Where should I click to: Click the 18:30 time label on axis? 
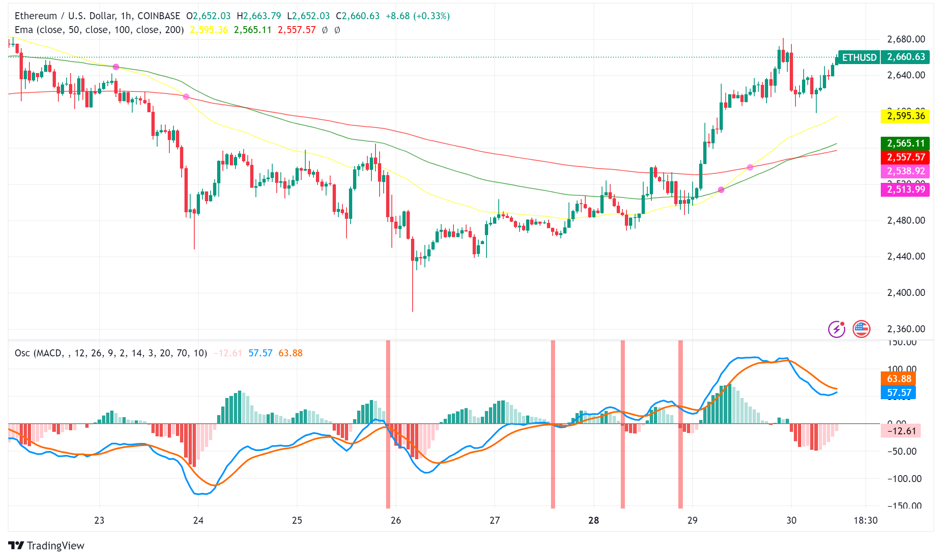865,520
